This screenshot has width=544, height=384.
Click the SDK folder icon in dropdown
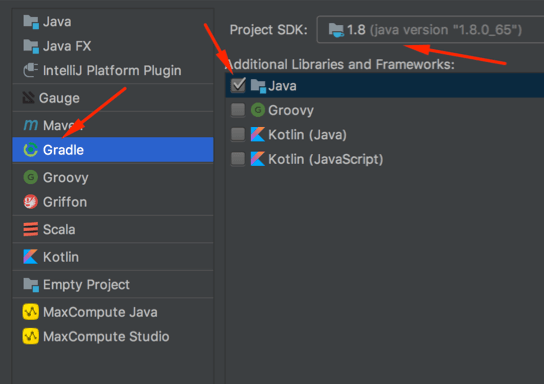pos(336,30)
